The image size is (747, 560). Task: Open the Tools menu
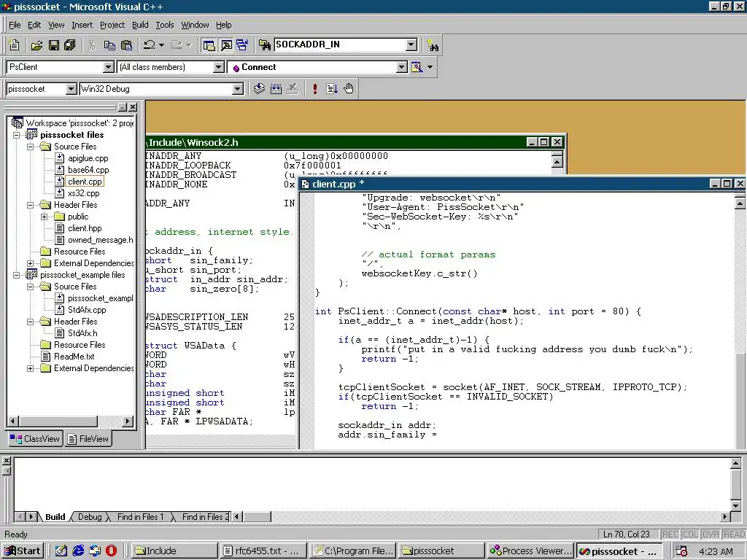pyautogui.click(x=164, y=25)
